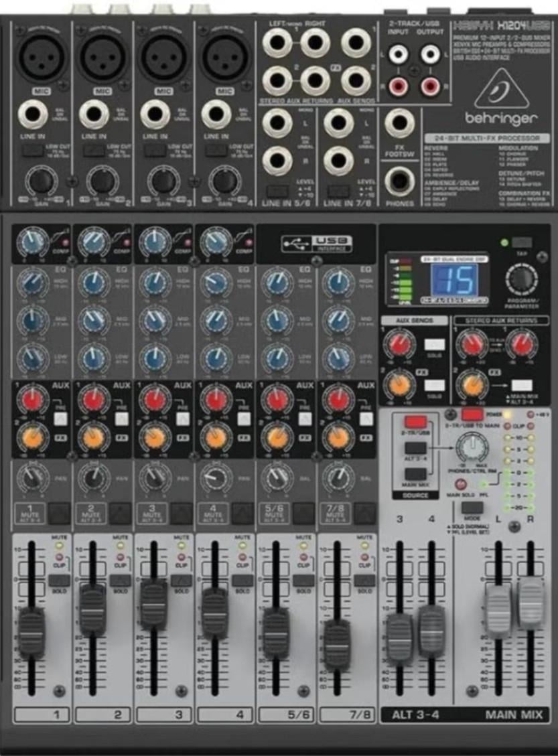
Task: Click the channel 1 fader
Action: 31,632
